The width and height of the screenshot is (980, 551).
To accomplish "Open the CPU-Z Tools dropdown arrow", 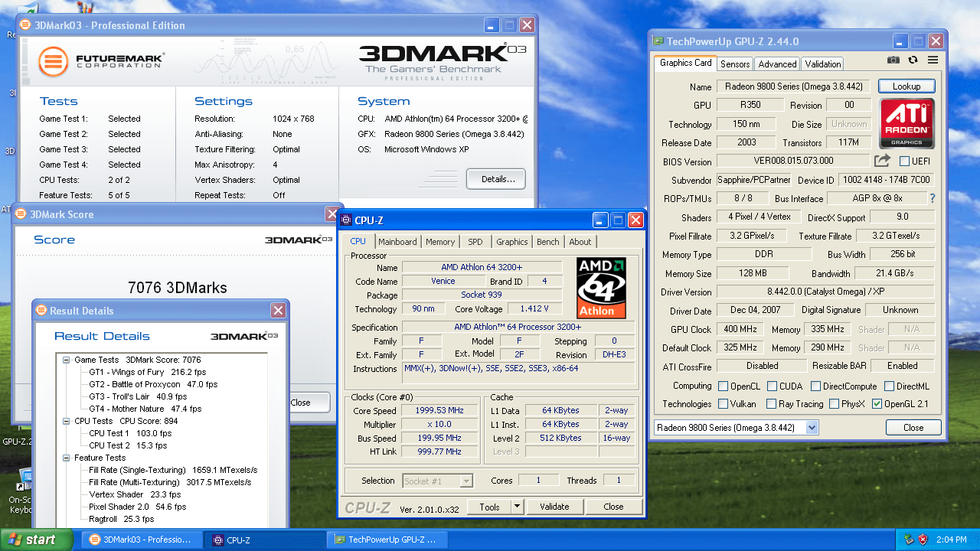I will tap(517, 507).
